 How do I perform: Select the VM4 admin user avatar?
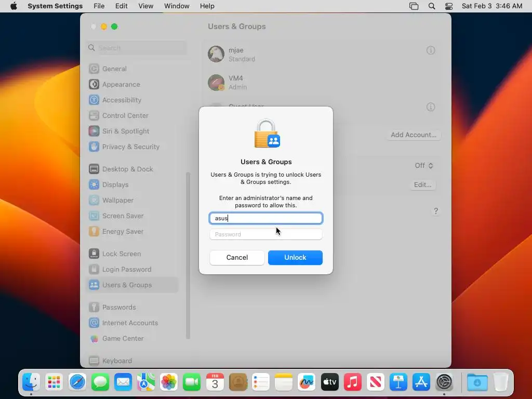[x=216, y=83]
